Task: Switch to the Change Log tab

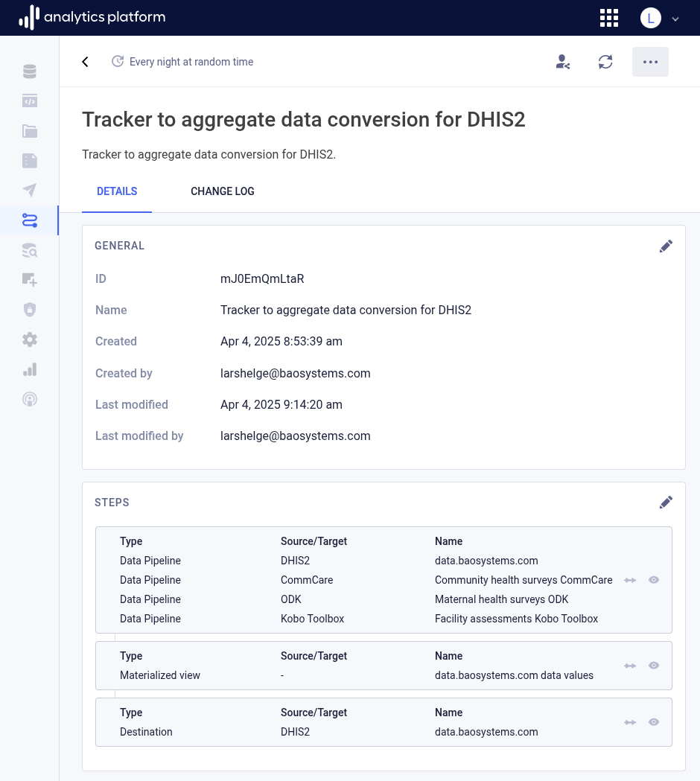Action: coord(222,191)
